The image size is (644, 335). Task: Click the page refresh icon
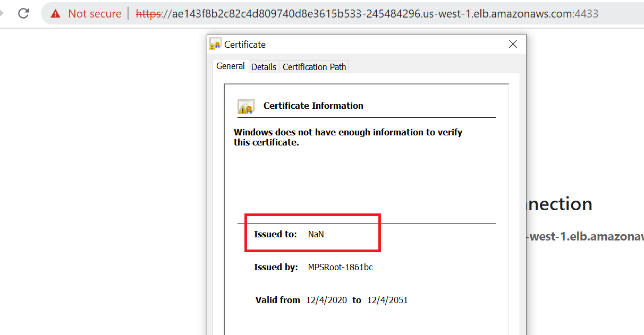click(23, 13)
